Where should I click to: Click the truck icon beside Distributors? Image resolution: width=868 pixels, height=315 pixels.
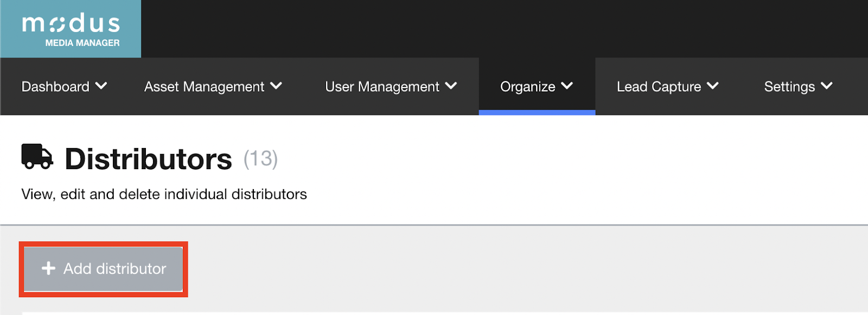tap(37, 157)
